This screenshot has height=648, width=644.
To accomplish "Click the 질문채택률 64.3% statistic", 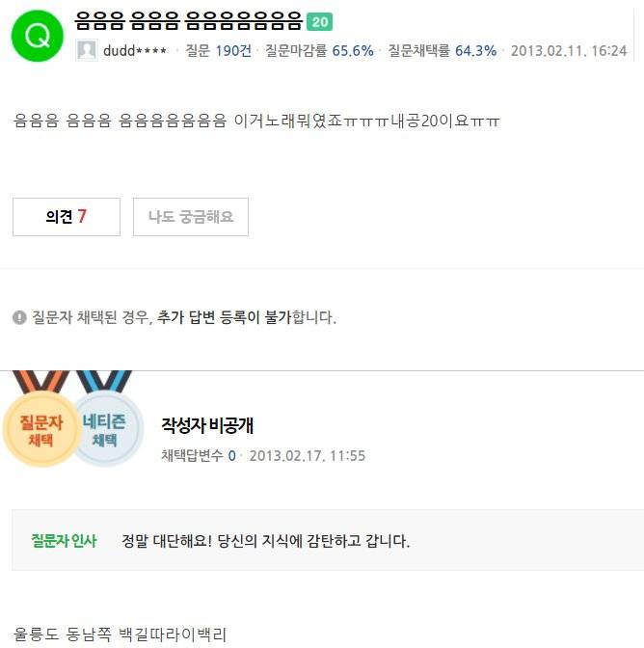I will pyautogui.click(x=442, y=51).
